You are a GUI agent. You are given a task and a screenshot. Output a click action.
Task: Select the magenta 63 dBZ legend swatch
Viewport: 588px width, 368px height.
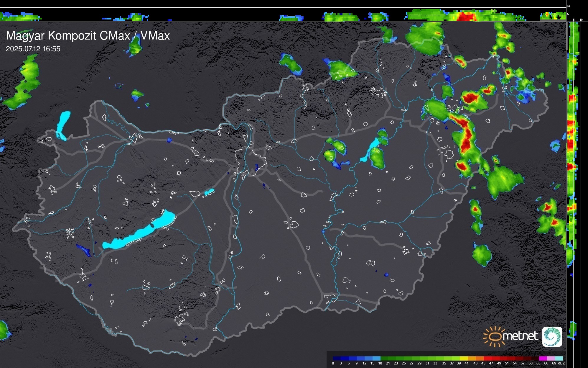(543, 358)
